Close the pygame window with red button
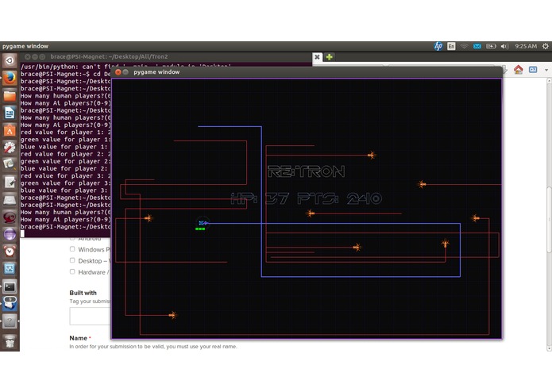The width and height of the screenshot is (552, 392). pos(118,71)
